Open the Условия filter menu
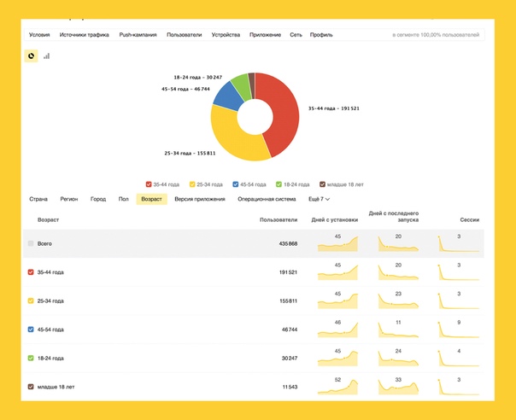The height and width of the screenshot is (420, 516). click(x=39, y=35)
